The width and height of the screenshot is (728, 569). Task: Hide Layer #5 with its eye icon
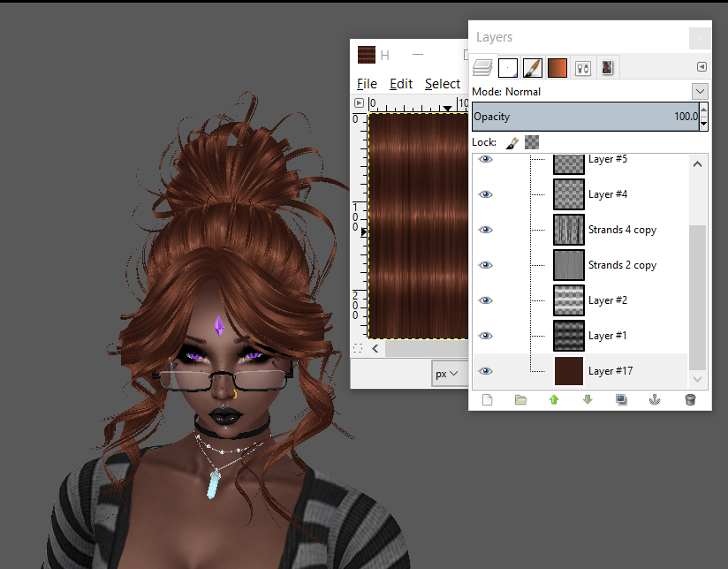click(486, 159)
